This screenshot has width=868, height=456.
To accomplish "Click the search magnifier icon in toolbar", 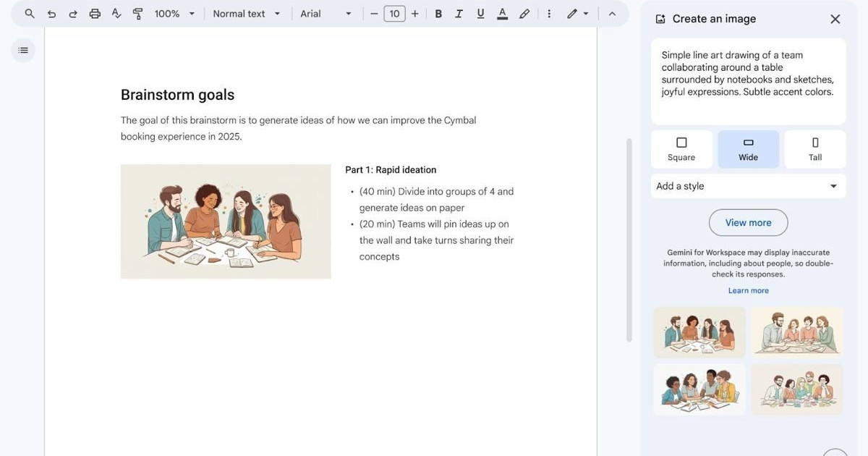I will click(30, 14).
